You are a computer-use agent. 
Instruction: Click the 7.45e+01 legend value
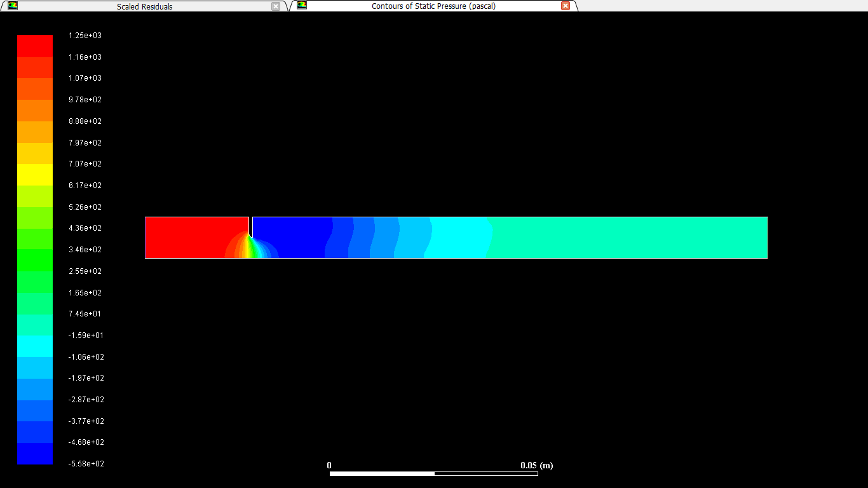85,314
